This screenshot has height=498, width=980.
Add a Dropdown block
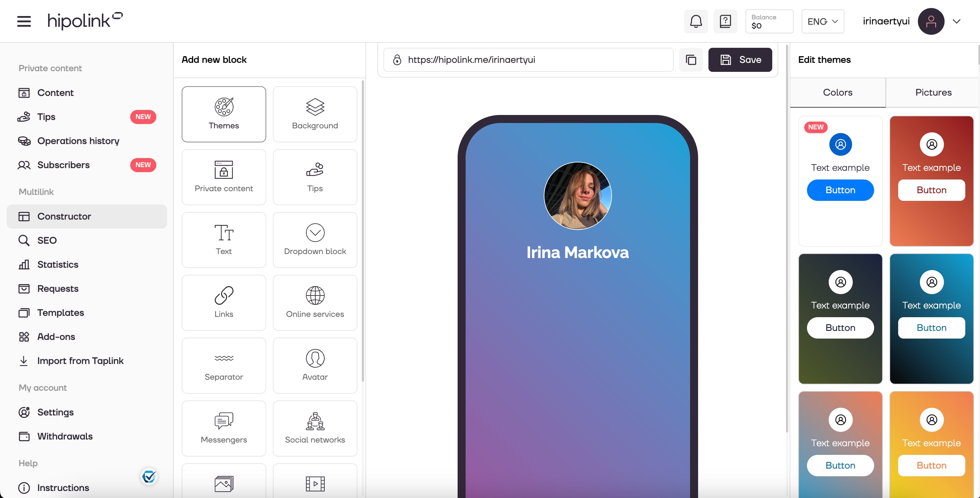pyautogui.click(x=315, y=240)
